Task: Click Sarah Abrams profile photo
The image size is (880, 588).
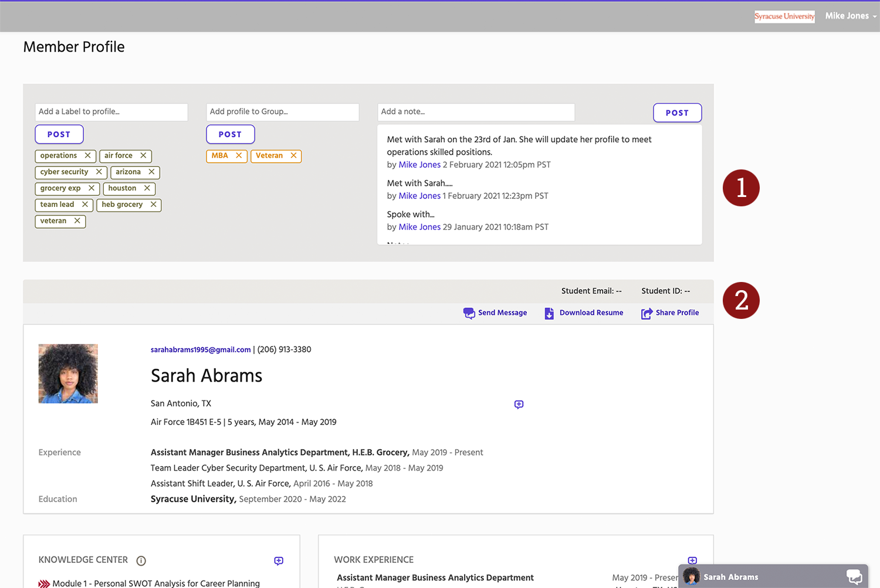Action: (x=68, y=373)
